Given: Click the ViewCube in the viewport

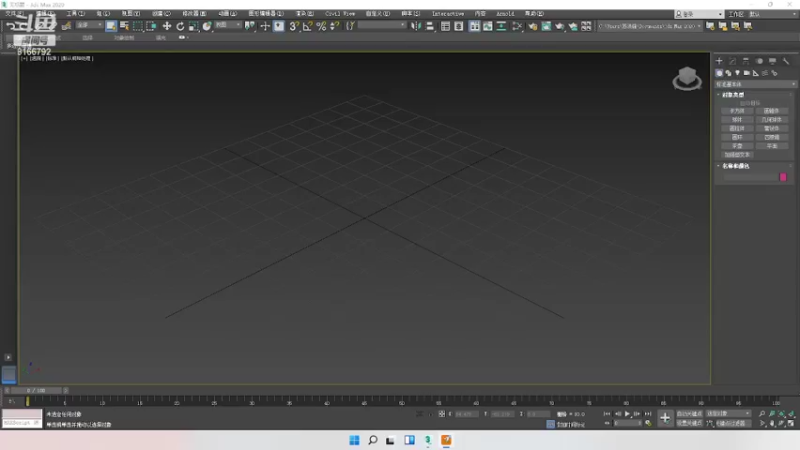Looking at the screenshot, I should pos(687,78).
